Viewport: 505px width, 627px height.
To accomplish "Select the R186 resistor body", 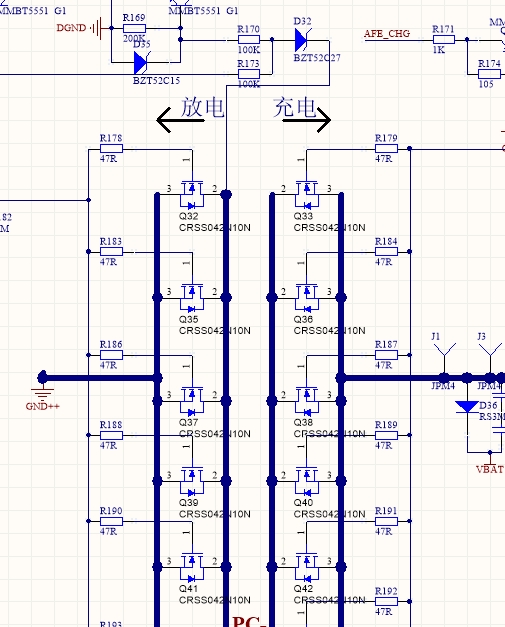I will [111, 355].
